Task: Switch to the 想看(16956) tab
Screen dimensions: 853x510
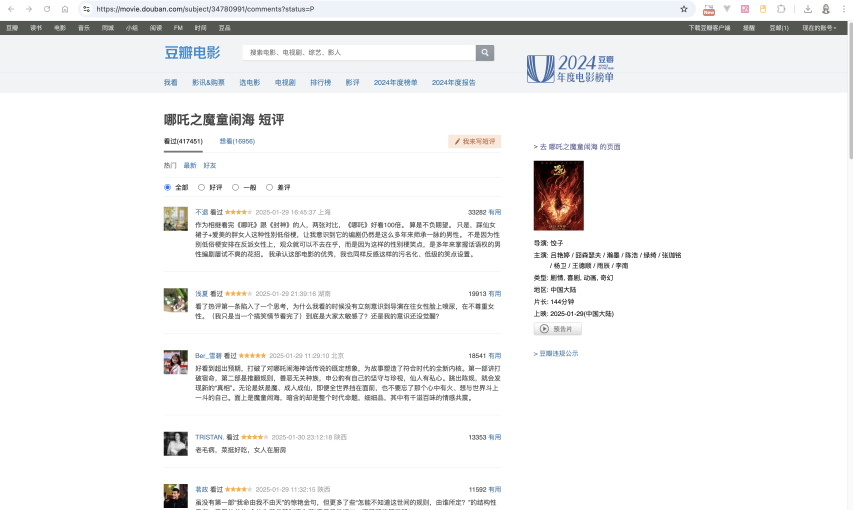Action: [237, 142]
